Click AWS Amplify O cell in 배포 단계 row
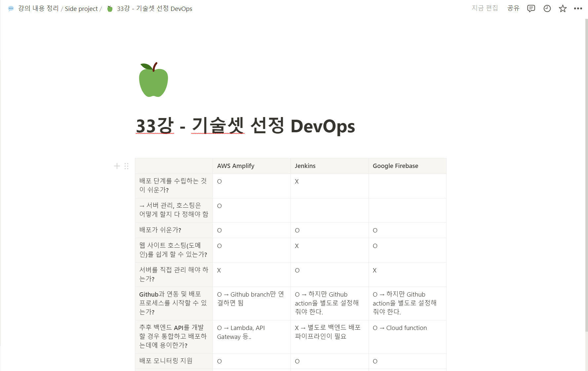 point(252,186)
